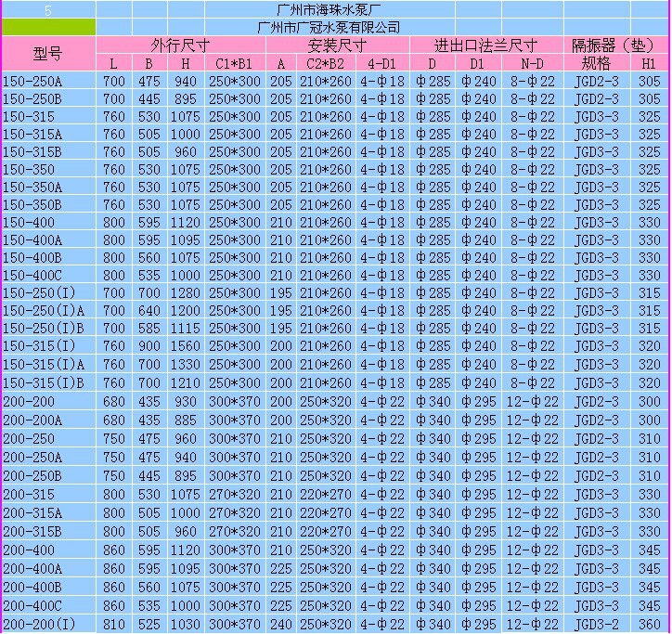Screen dimensions: 672x634
Task: Select model cell 150-250(I)A
Action: click(x=48, y=310)
